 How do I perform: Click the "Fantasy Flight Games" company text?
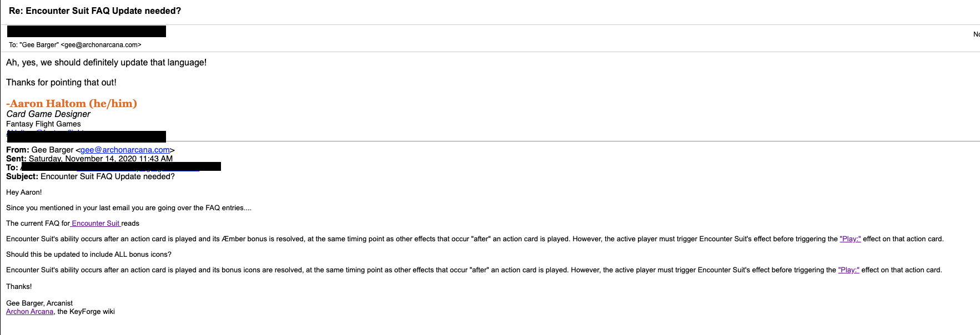point(43,124)
